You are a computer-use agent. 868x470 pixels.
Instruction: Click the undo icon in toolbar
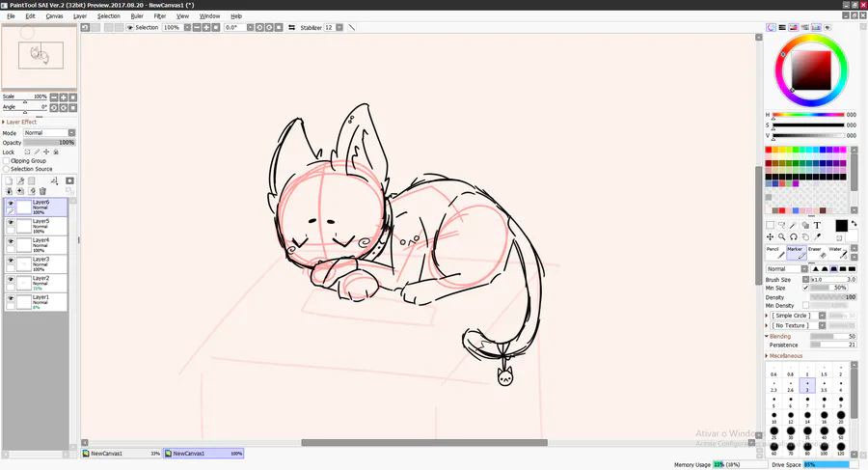85,27
